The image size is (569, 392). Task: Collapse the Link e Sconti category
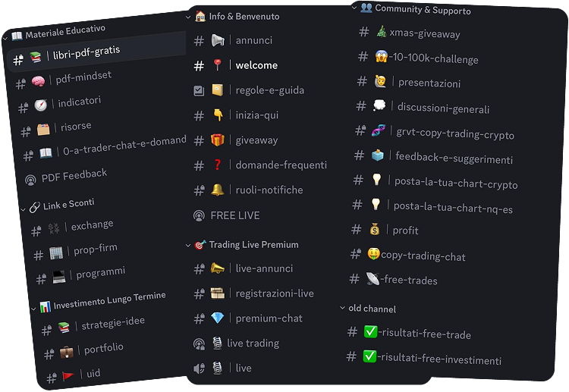pos(24,209)
